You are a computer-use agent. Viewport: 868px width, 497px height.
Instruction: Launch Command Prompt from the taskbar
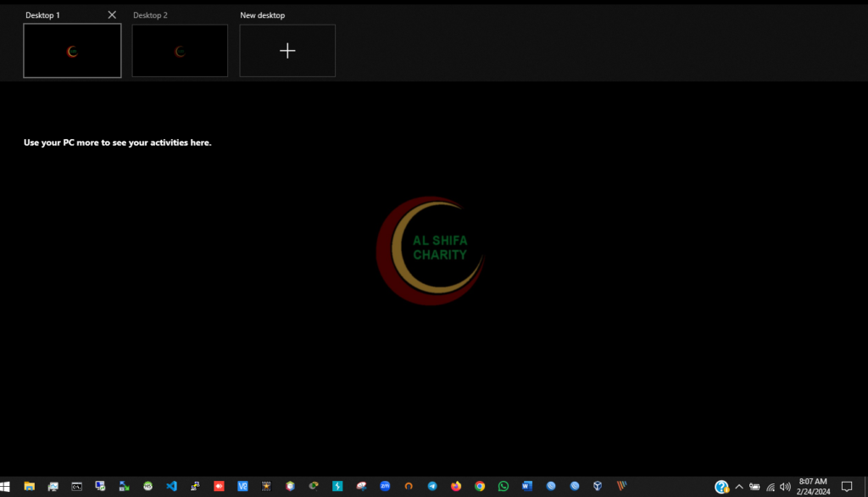77,486
